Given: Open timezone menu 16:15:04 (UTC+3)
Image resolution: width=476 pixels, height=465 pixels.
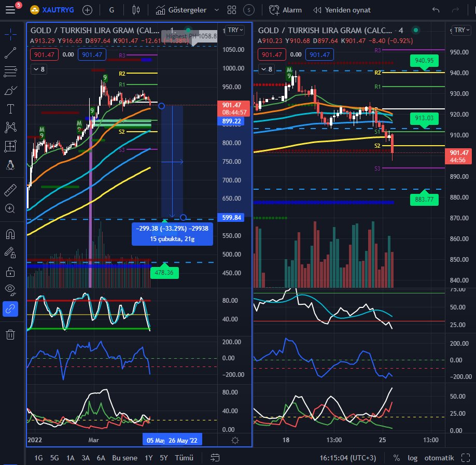Looking at the screenshot, I should click(347, 458).
